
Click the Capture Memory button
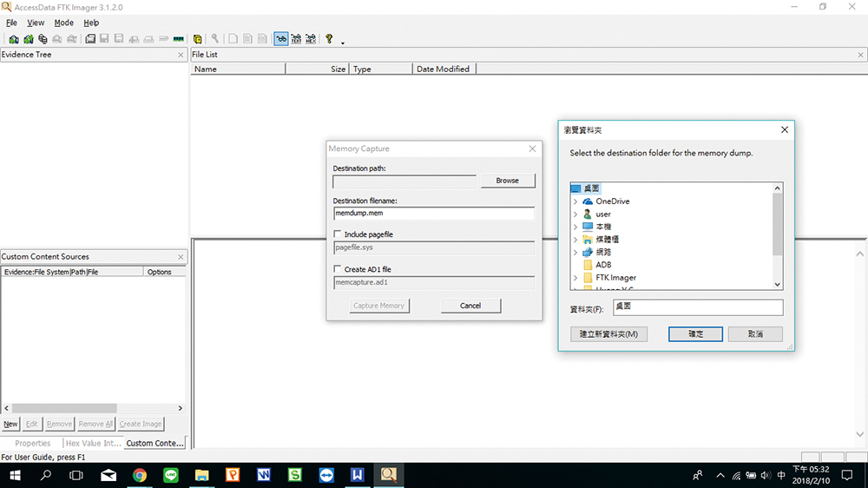[379, 306]
